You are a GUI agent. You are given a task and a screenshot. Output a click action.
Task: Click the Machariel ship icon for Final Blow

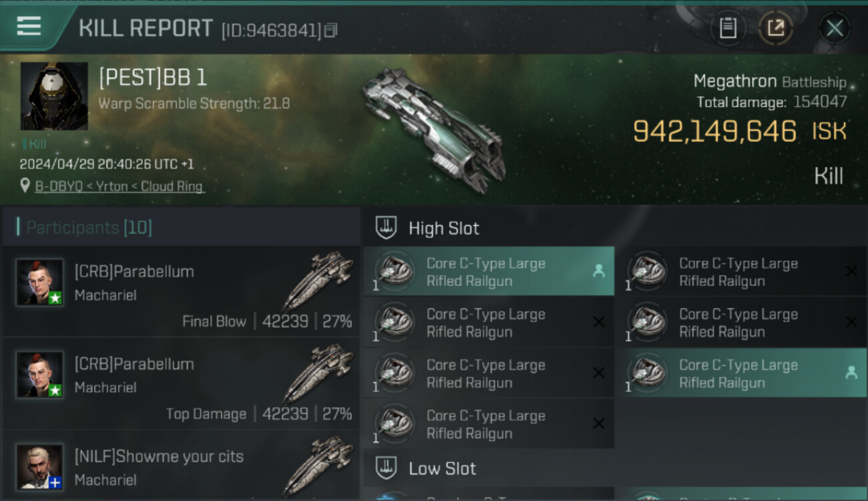(x=318, y=281)
